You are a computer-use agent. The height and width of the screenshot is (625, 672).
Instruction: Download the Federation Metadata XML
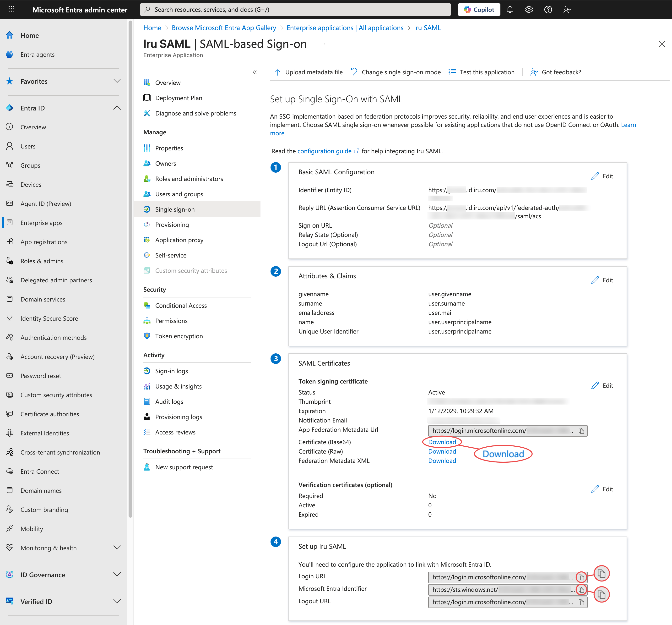[442, 461]
